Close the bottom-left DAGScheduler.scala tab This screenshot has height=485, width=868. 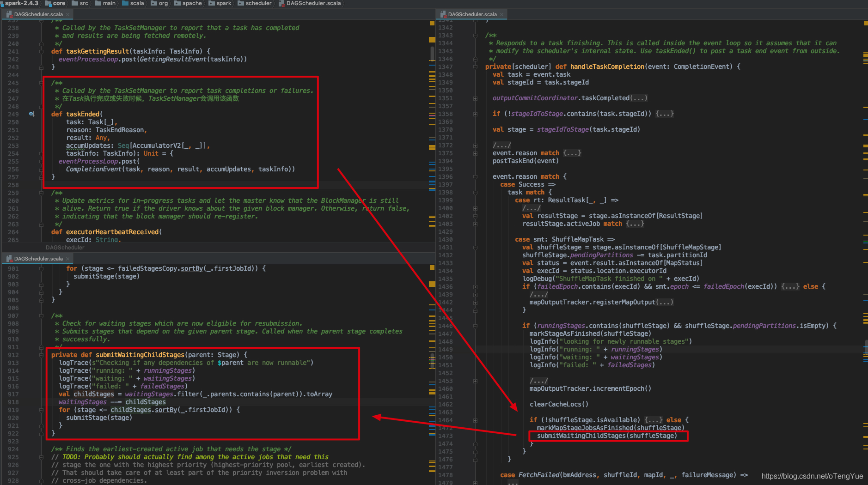(x=67, y=259)
